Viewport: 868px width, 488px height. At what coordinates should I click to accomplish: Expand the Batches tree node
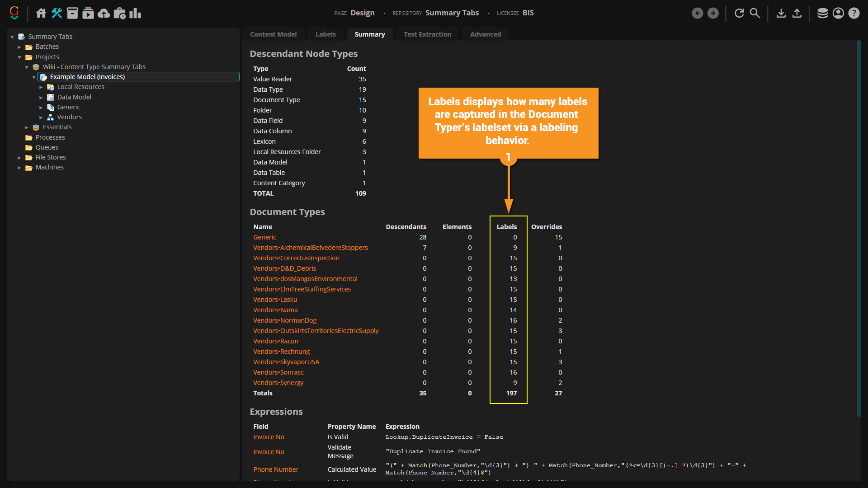click(x=19, y=47)
